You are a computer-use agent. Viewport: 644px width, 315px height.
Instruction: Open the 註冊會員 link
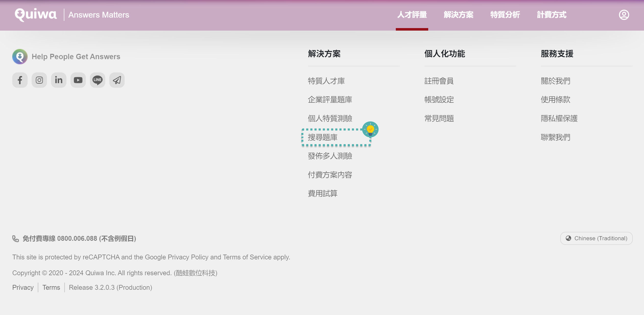pyautogui.click(x=439, y=81)
